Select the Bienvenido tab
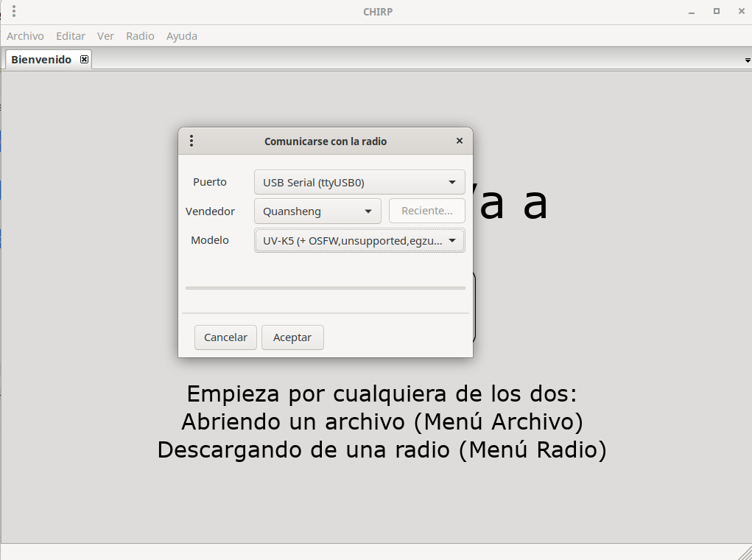Image resolution: width=752 pixels, height=560 pixels. [41, 60]
